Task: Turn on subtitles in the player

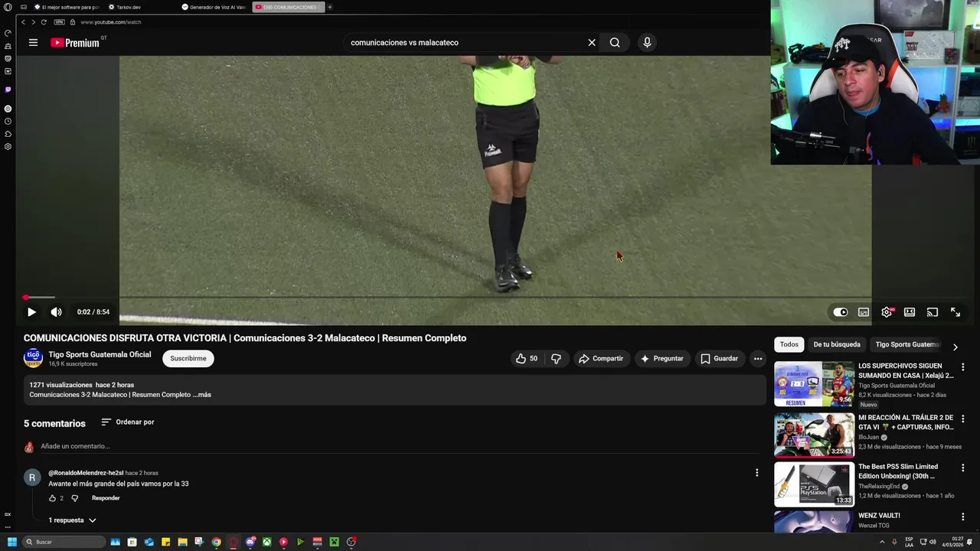Action: (864, 312)
